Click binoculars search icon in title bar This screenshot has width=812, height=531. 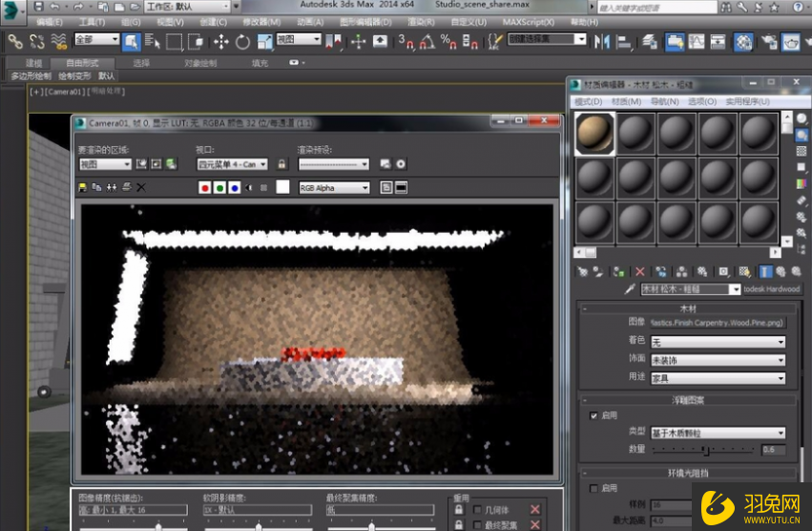[x=726, y=7]
